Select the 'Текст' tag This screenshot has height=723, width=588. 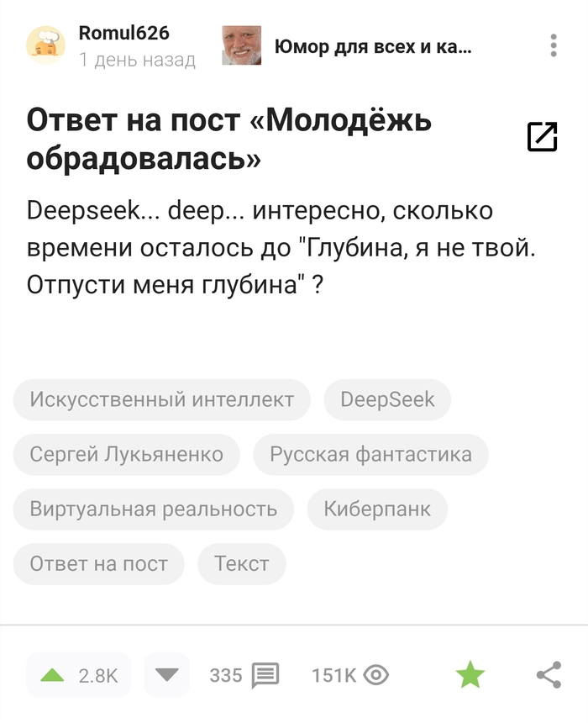tap(241, 564)
